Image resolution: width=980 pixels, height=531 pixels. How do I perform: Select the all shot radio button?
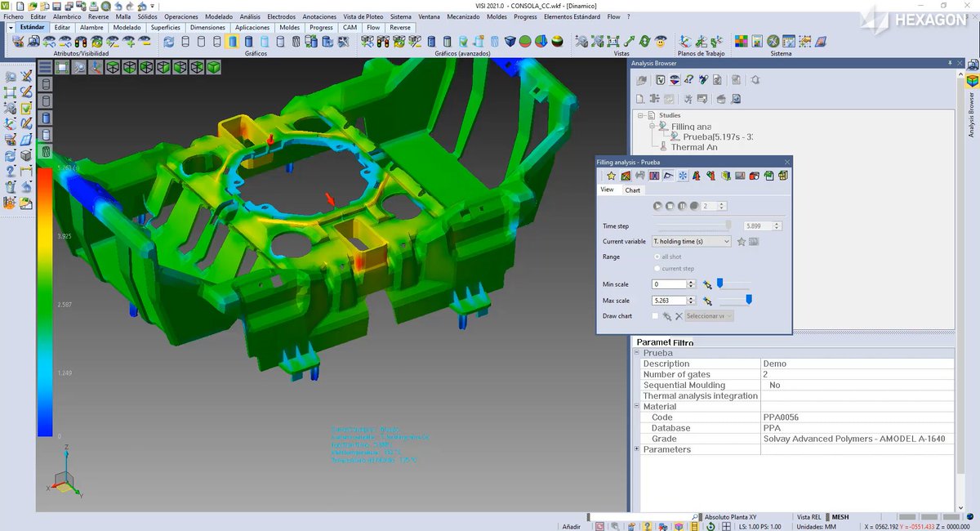point(657,257)
